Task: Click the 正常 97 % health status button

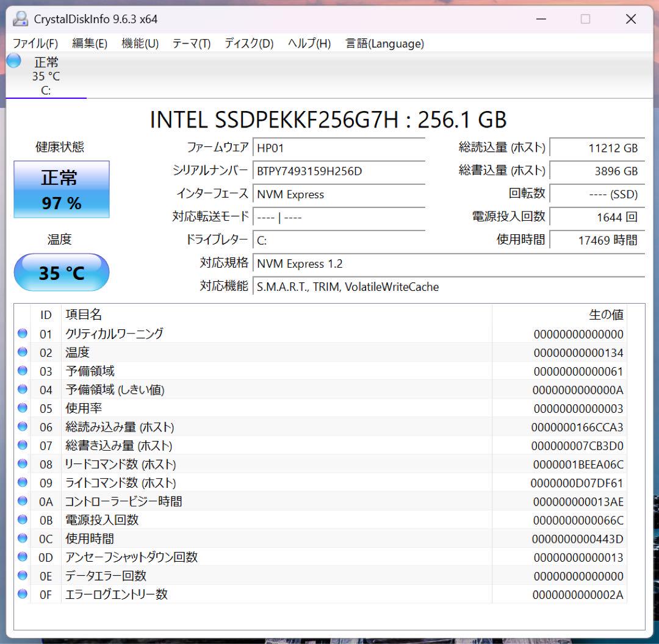Action: [62, 189]
